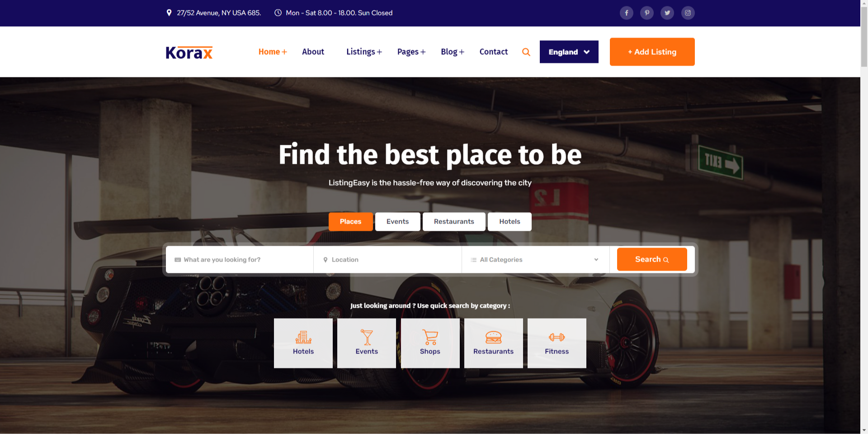The width and height of the screenshot is (868, 434).
Task: Select the Events cocktail icon tile
Action: pos(367,343)
